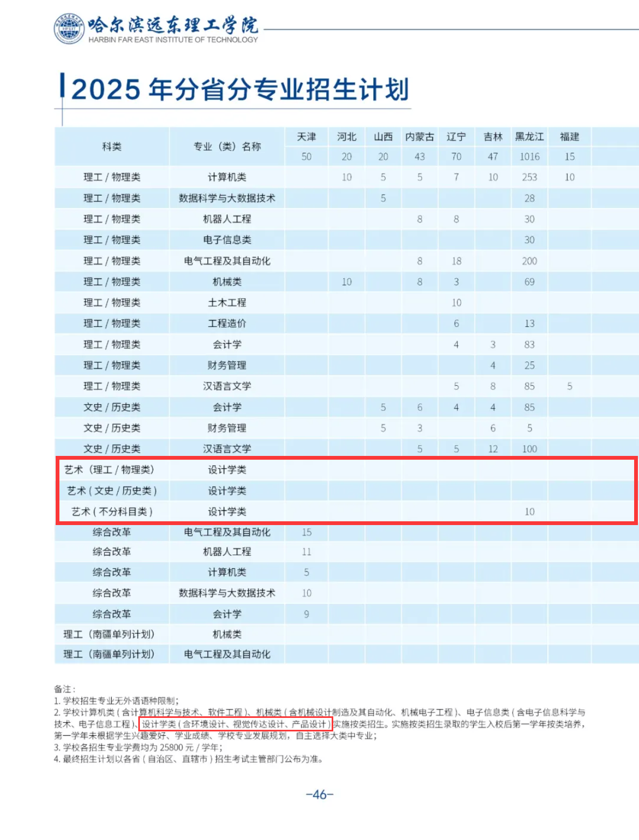
Task: Click the value 253 in the 计算机类 row
Action: (529, 177)
